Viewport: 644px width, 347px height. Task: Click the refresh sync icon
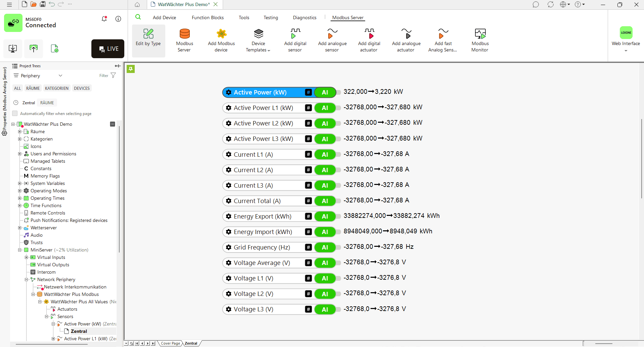550,4
